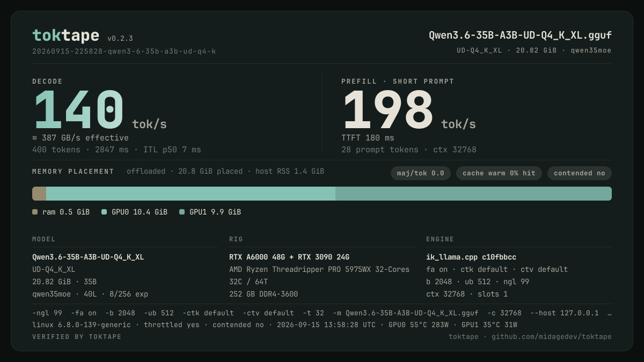Click 'TTFT 180 ms' line
644x362 pixels.
click(368, 138)
